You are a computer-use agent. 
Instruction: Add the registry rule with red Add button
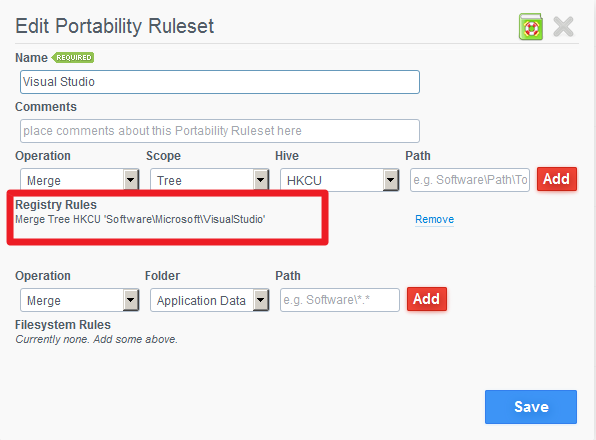pos(557,179)
